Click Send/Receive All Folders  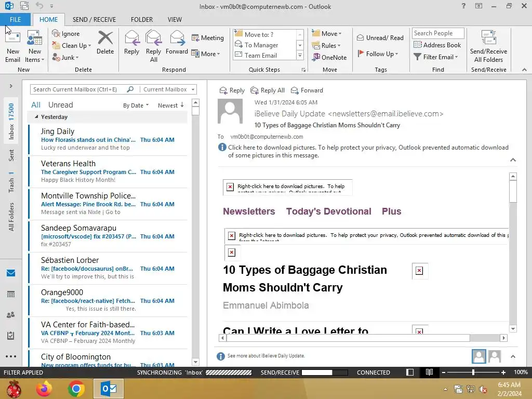tap(488, 47)
